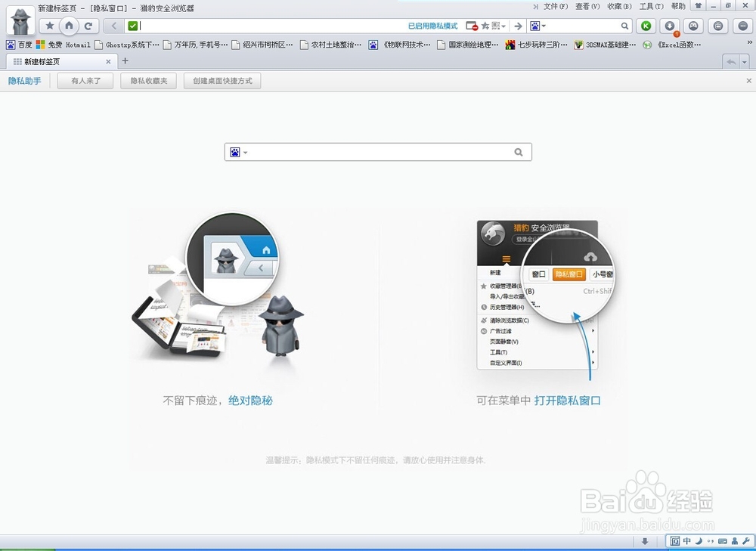Click the 打开隐私窗口 link text

tap(567, 401)
